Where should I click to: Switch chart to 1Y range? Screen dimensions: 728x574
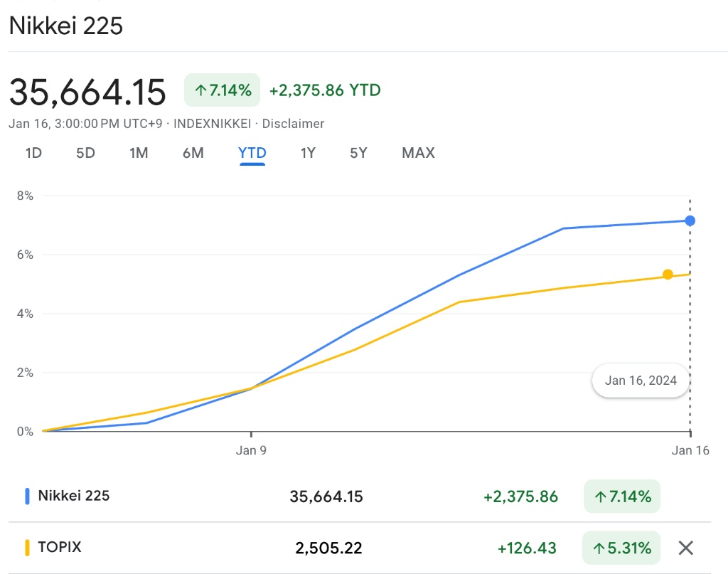pos(307,153)
